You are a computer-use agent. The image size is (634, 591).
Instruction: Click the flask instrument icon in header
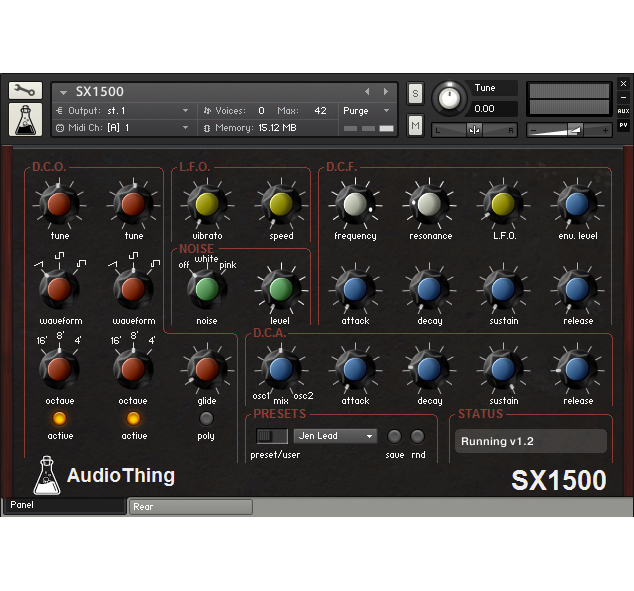25,120
